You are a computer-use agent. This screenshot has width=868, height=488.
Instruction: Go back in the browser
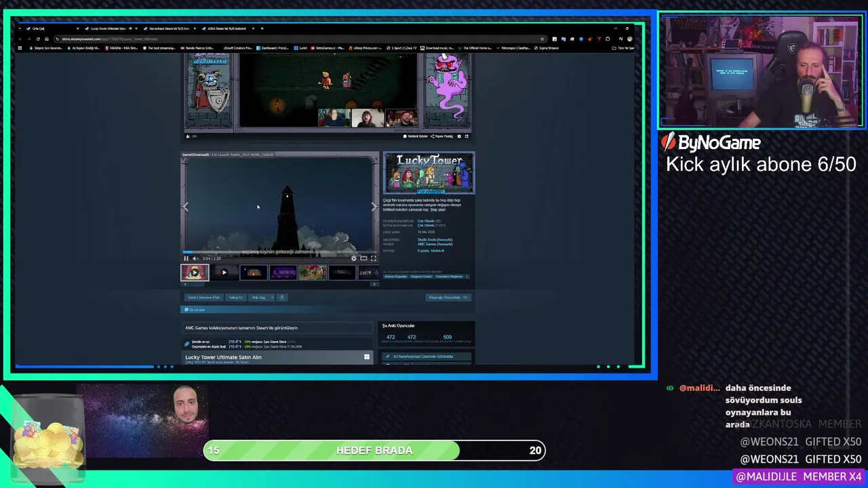coord(20,39)
